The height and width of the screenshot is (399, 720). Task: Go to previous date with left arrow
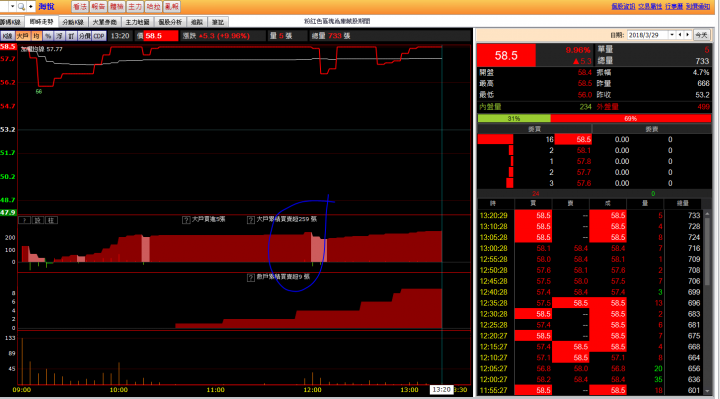[680, 35]
